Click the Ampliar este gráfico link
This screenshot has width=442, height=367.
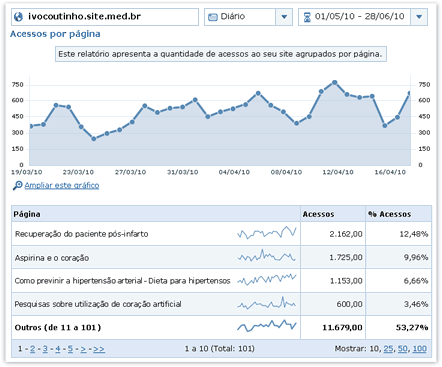click(62, 185)
